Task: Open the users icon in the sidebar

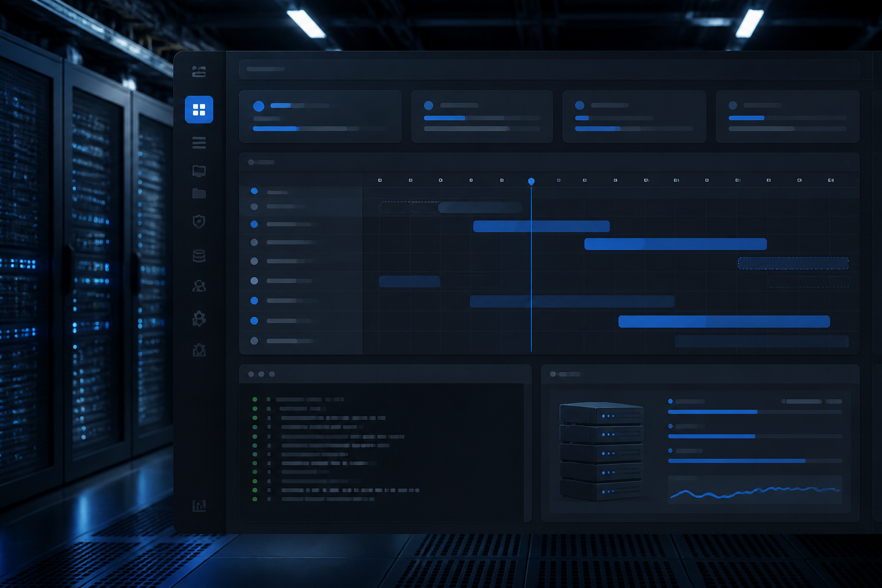Action: [199, 286]
